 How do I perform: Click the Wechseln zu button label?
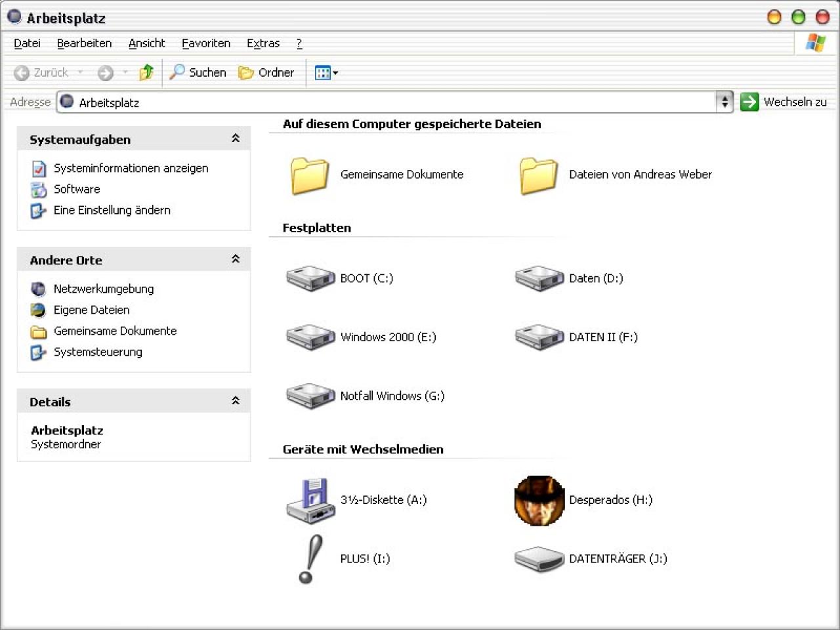point(795,102)
